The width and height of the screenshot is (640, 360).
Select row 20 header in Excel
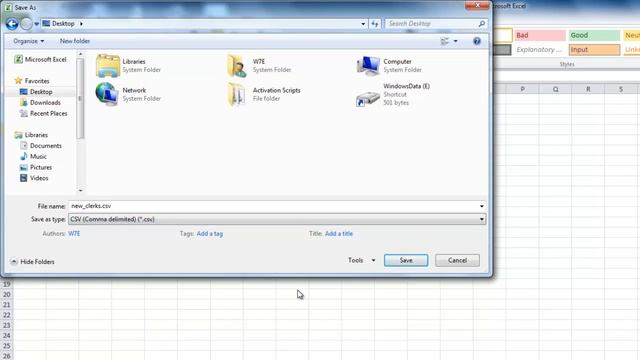[x=7, y=294]
